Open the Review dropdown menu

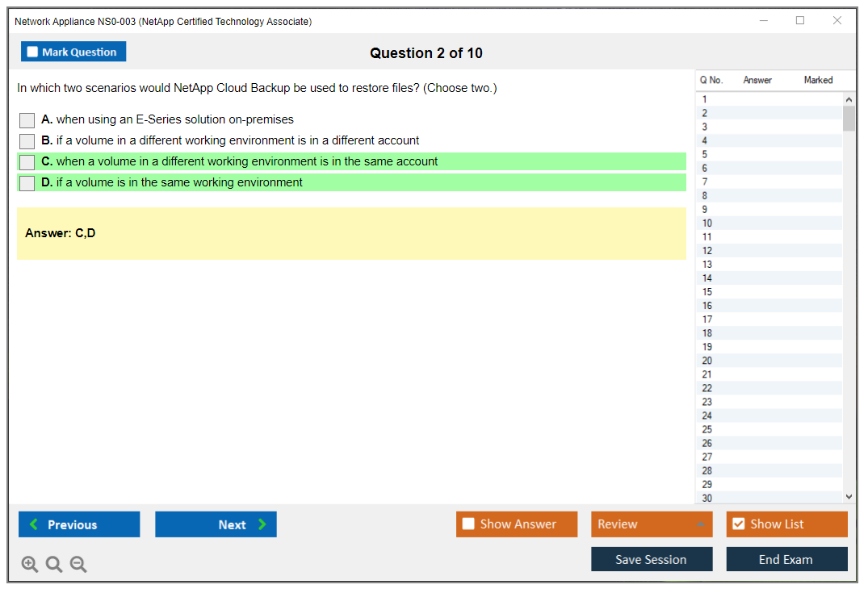tap(651, 524)
